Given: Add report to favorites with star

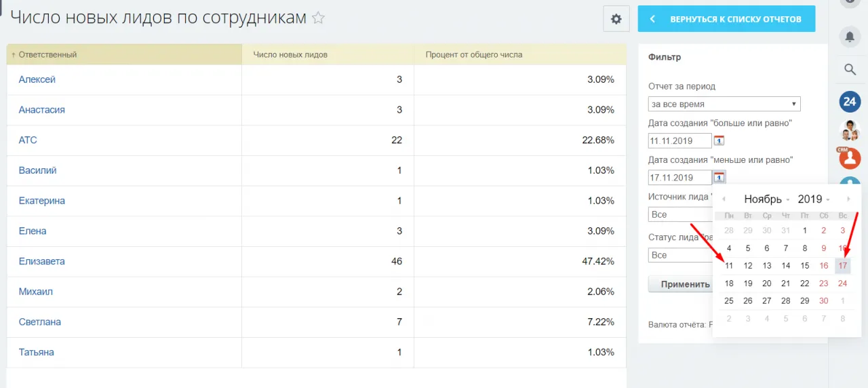Looking at the screenshot, I should pos(318,18).
